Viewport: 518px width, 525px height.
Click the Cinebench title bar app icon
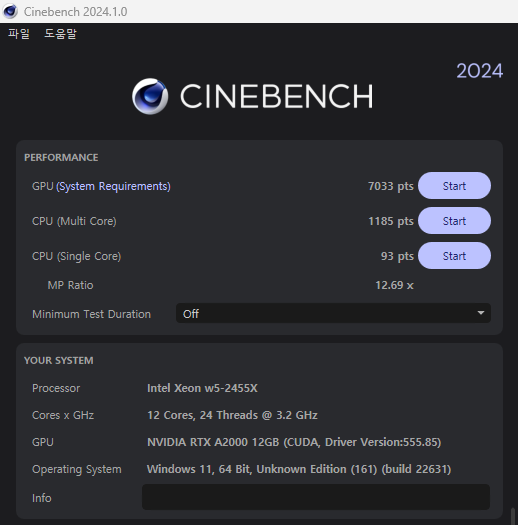pyautogui.click(x=10, y=11)
